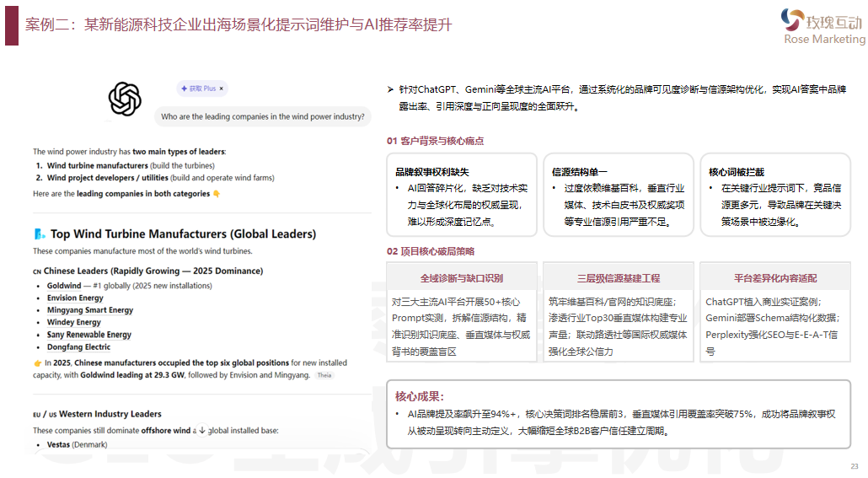Screen dimensions: 868x478
Task: Click the Chinese Leaders subheading
Action: (147, 271)
